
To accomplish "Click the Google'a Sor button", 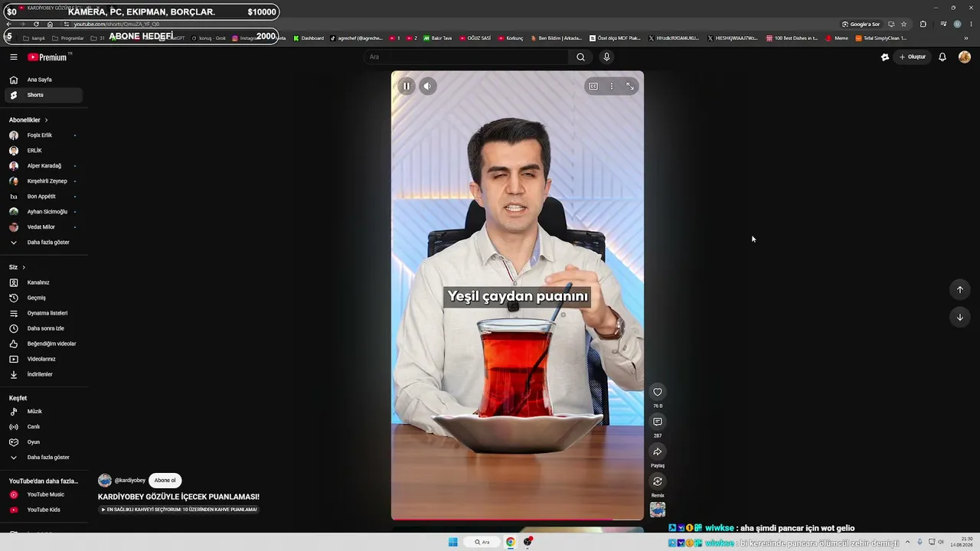I will coord(861,24).
